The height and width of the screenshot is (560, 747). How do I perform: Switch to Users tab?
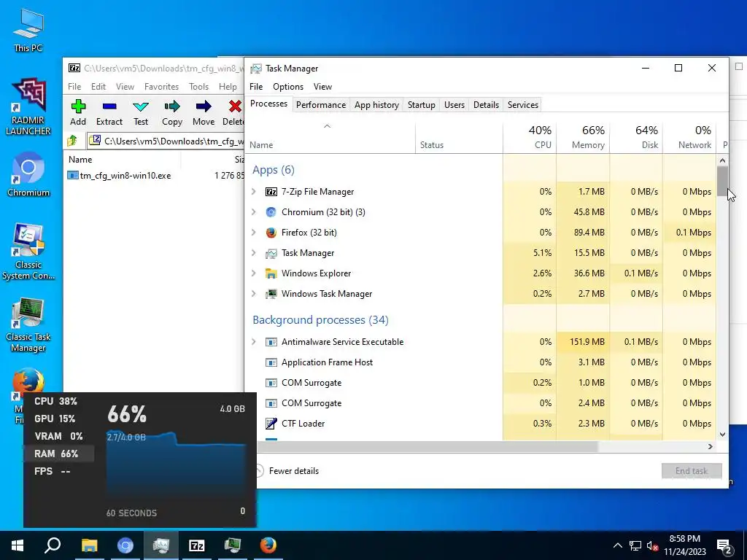tap(454, 105)
